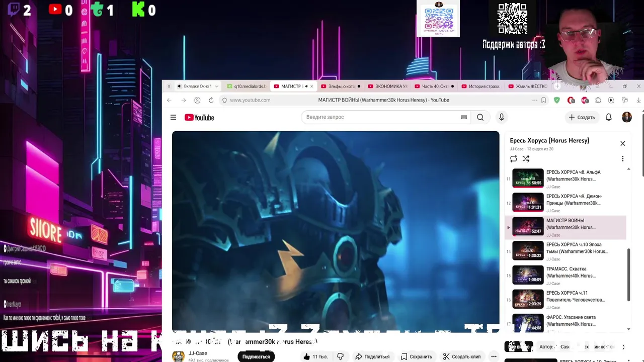Click the Создать button in header
644x362 pixels.
pos(582,117)
